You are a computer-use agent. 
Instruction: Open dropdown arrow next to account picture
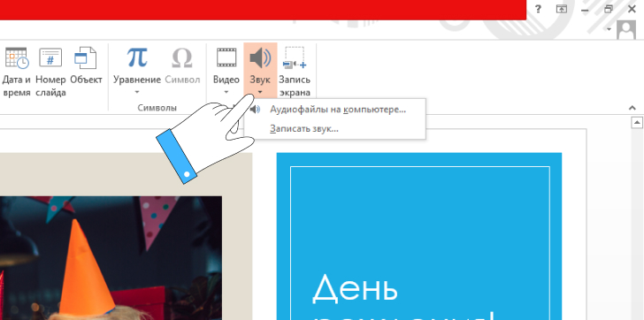[609, 29]
